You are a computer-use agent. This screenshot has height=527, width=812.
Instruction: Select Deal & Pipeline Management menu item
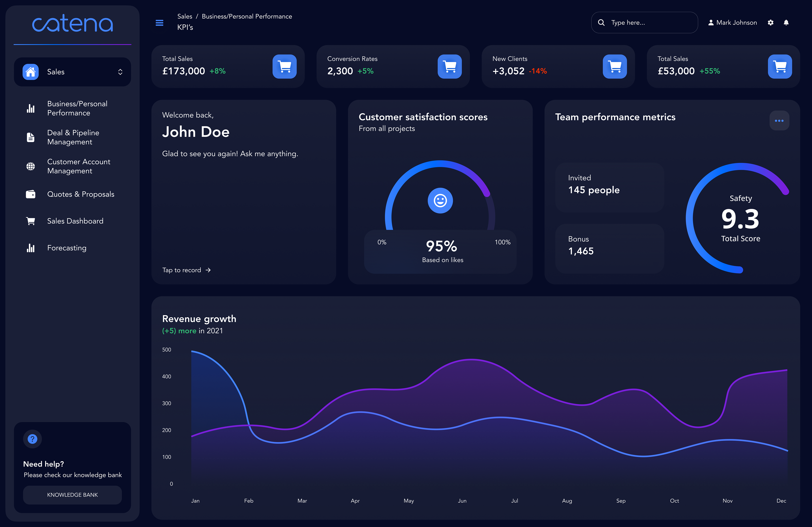73,137
